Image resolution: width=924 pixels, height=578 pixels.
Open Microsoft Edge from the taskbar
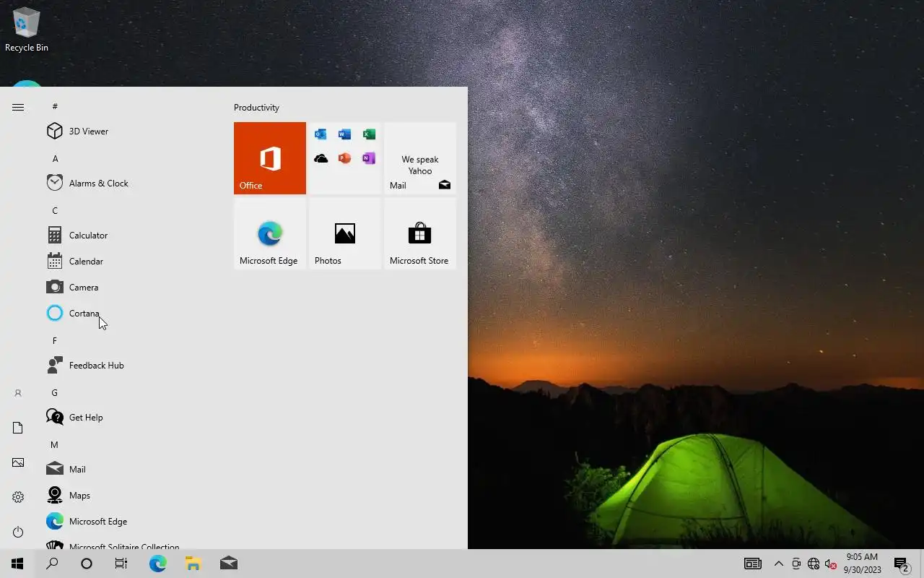point(157,564)
